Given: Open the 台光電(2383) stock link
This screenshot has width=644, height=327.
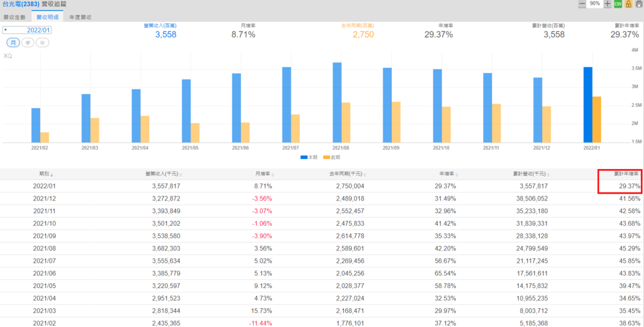Looking at the screenshot, I should 21,4.
